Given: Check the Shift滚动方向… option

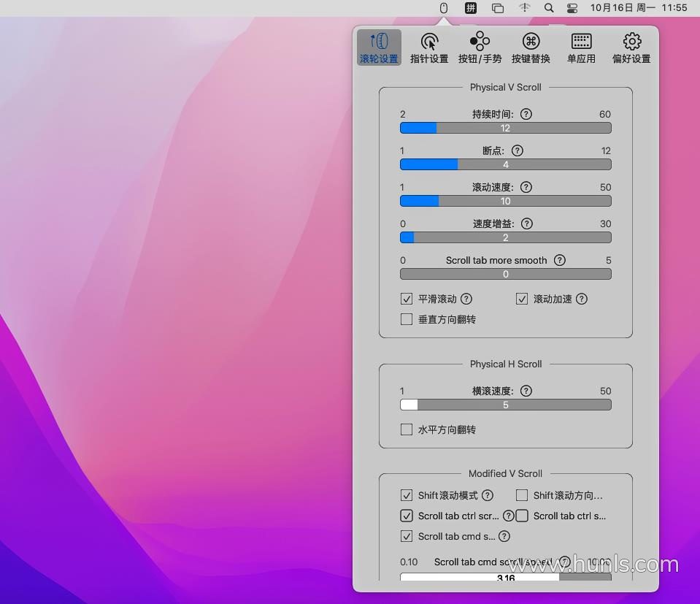Looking at the screenshot, I should coord(522,495).
